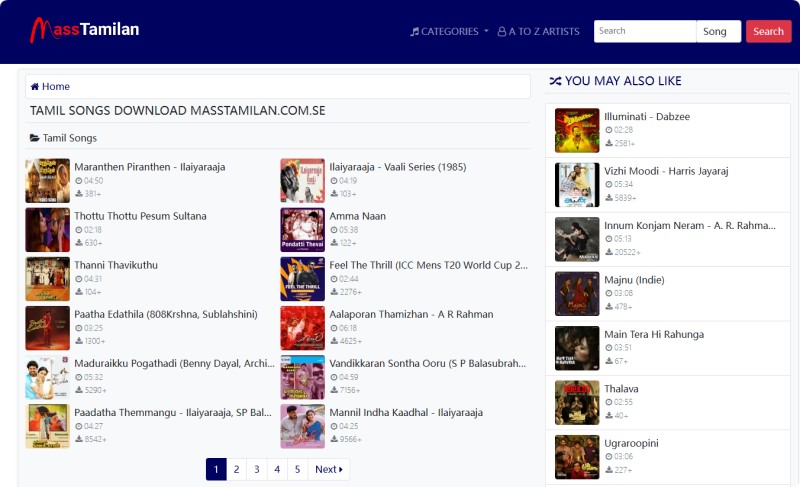Open Amma Naan song link
Screen dimensions: 800x487
[x=357, y=216]
